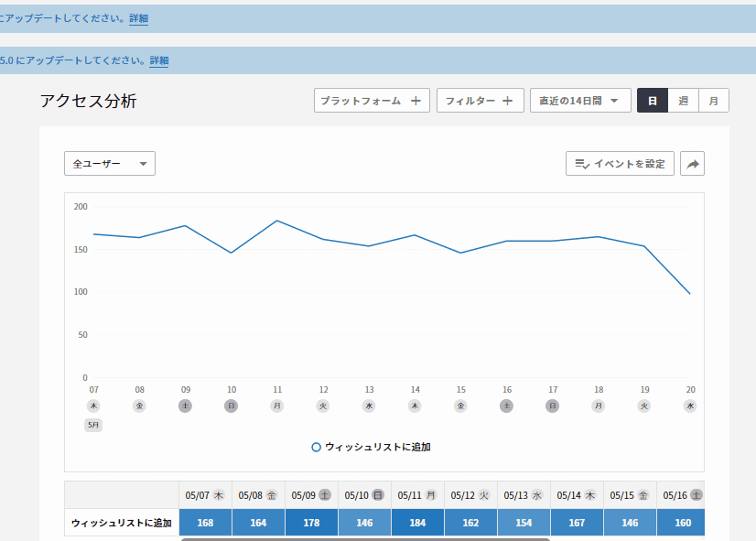Click 水 weekday badge under date 20
Screen dimensions: 756x541
[690, 406]
